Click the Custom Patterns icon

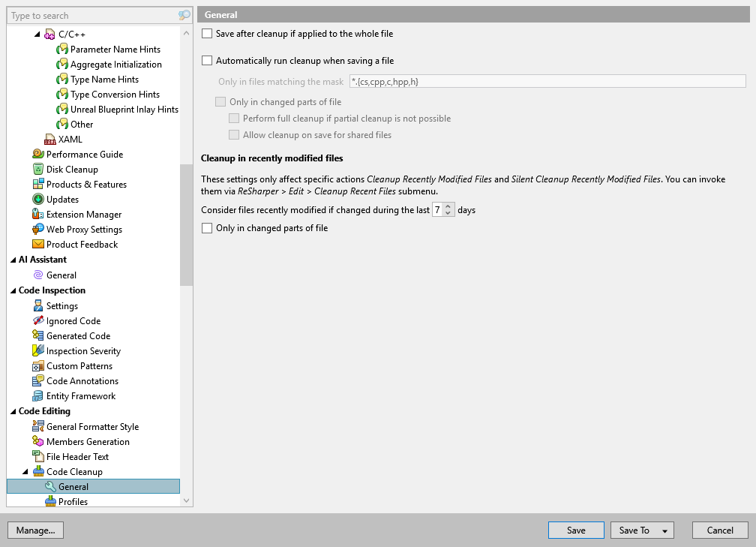(38, 366)
